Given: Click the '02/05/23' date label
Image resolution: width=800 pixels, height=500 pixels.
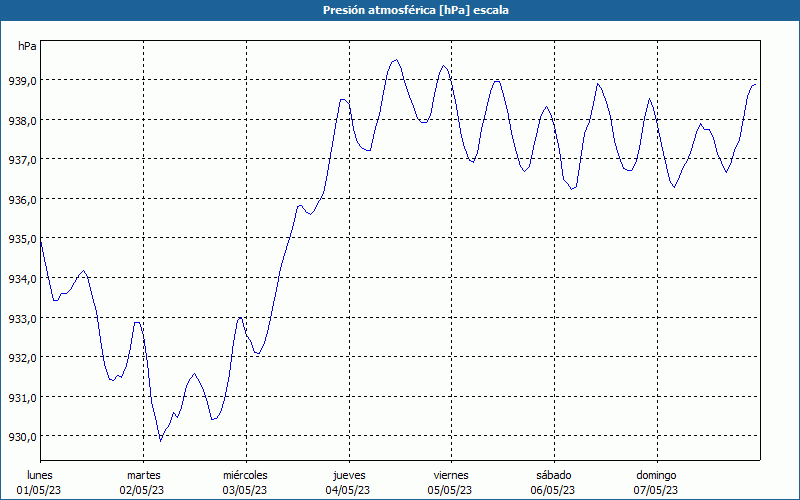Looking at the screenshot, I should (142, 490).
